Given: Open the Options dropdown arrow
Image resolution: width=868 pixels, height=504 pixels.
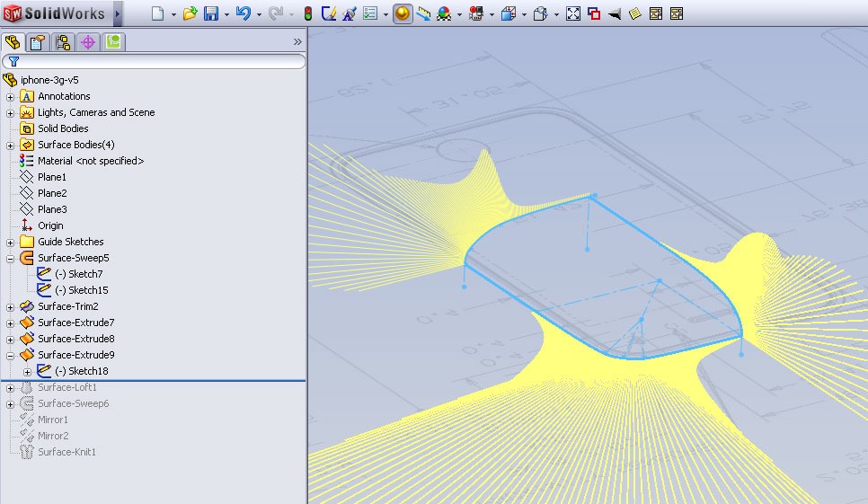Looking at the screenshot, I should click(x=385, y=14).
